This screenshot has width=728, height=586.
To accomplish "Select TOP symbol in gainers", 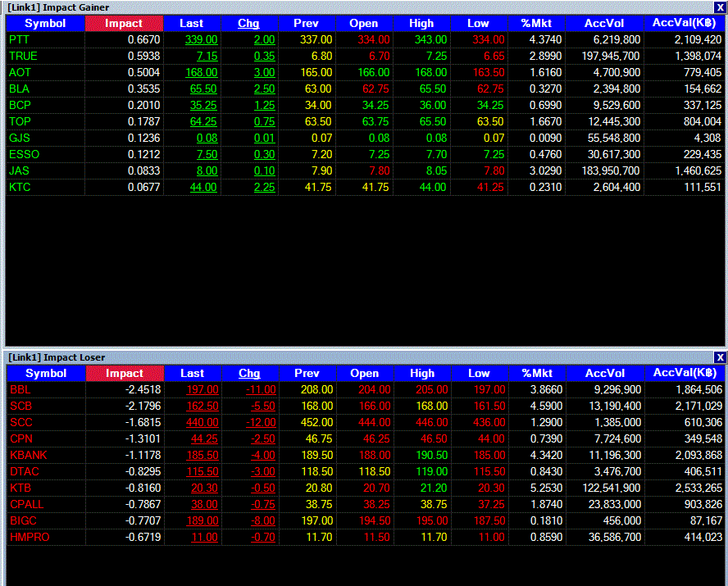I will click(x=20, y=121).
